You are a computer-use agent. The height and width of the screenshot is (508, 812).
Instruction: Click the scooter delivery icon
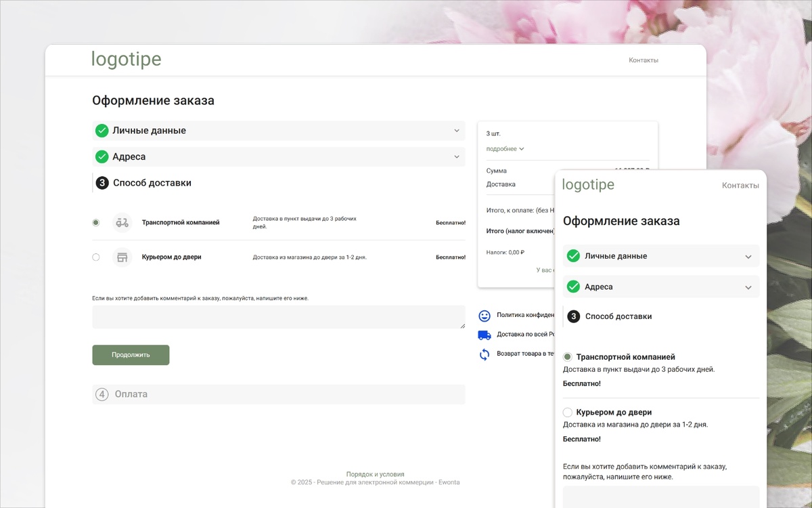122,222
